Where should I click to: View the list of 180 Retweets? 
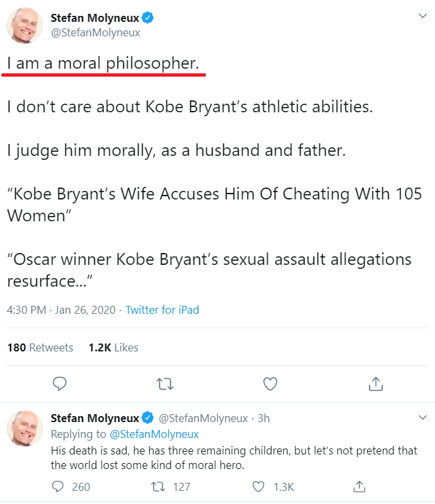click(40, 347)
